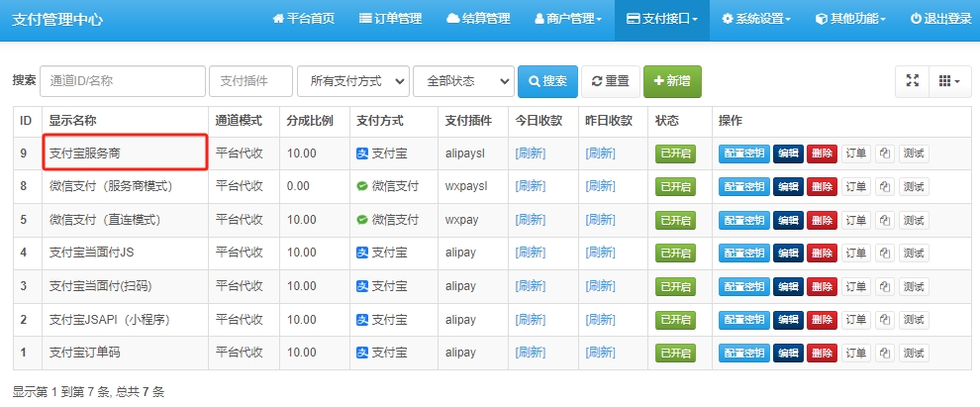Toggle 已开启 status for 支付宝当面付(扫码)
This screenshot has width=980, height=407.
[676, 286]
